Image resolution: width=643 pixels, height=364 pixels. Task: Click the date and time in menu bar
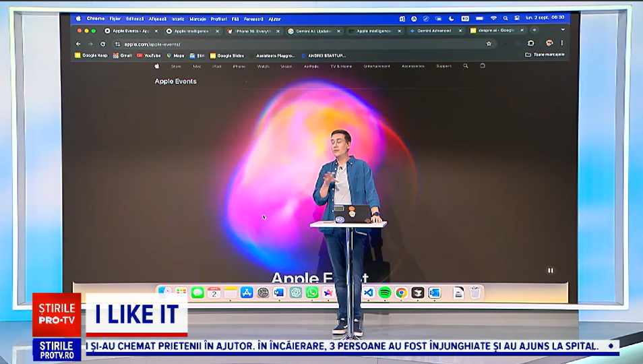tap(545, 18)
